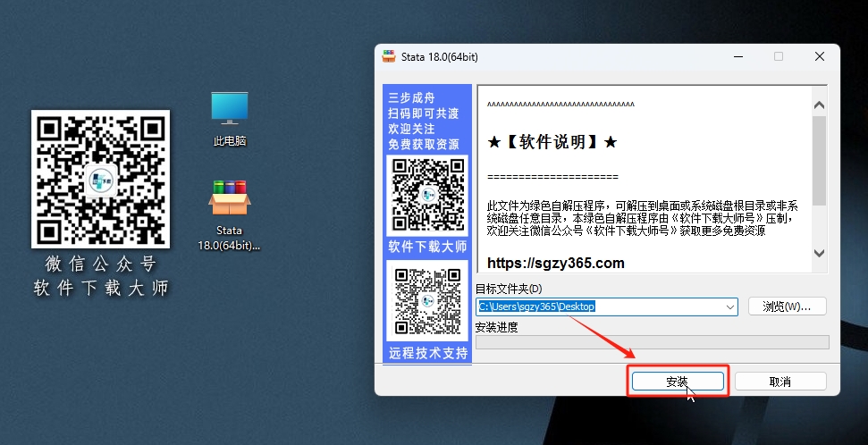Click the upper QR code in installer sidebar
This screenshot has width=868, height=445.
tap(428, 195)
